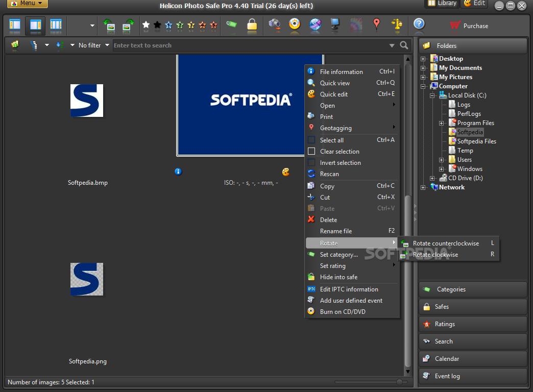Click the blue sort-order icon
This screenshot has height=392, width=533.
pyautogui.click(x=60, y=45)
